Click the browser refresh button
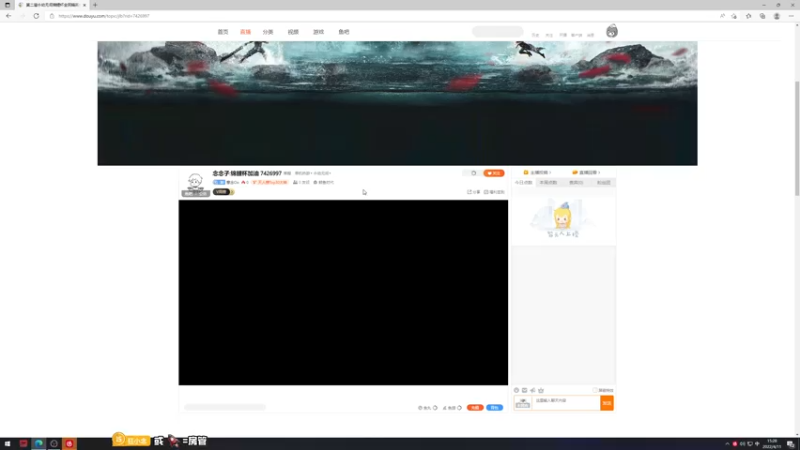Screen dimensions: 800x450 coord(36,16)
